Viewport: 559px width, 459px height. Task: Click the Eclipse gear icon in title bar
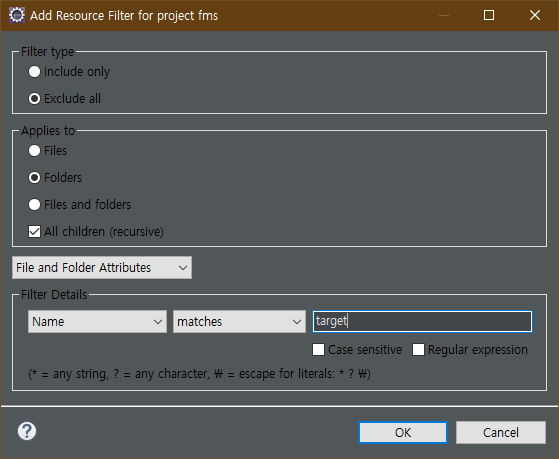(16, 15)
